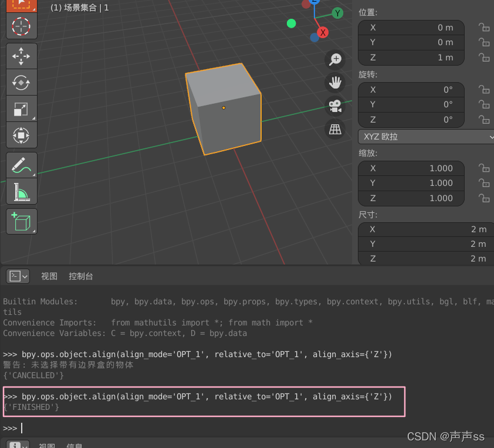Viewport: 494px width, 448px height.
Task: Click the camera view button in viewport
Action: pyautogui.click(x=335, y=106)
